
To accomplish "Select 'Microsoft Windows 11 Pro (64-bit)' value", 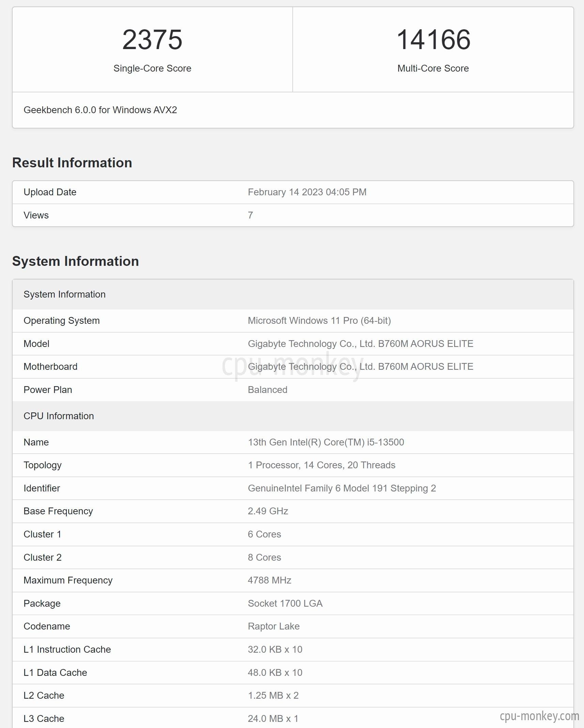I will [319, 320].
